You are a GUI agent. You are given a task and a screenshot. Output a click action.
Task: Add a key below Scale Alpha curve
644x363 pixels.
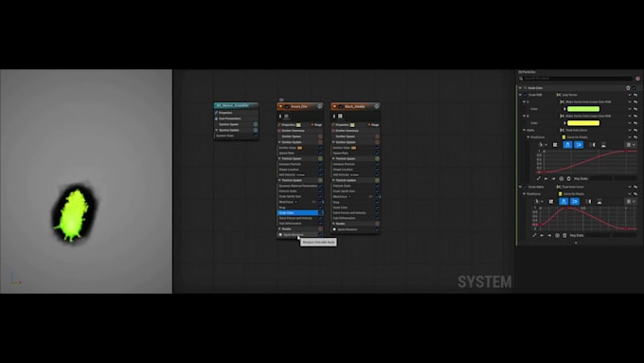click(557, 236)
